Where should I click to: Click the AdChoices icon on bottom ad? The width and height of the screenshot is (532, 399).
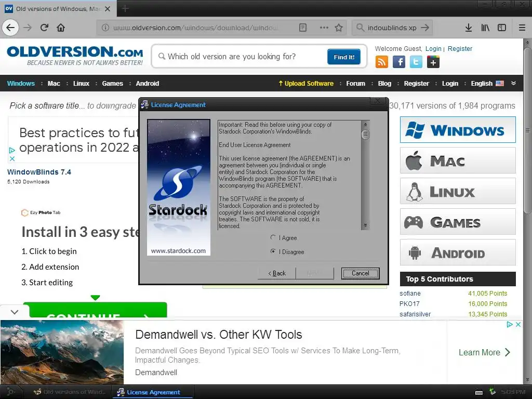[x=509, y=324]
